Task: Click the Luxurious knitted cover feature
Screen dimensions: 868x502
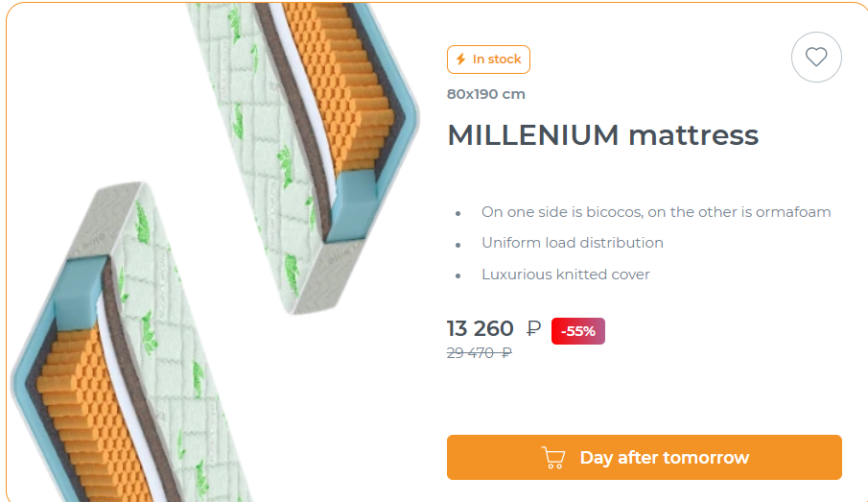Action: click(566, 275)
